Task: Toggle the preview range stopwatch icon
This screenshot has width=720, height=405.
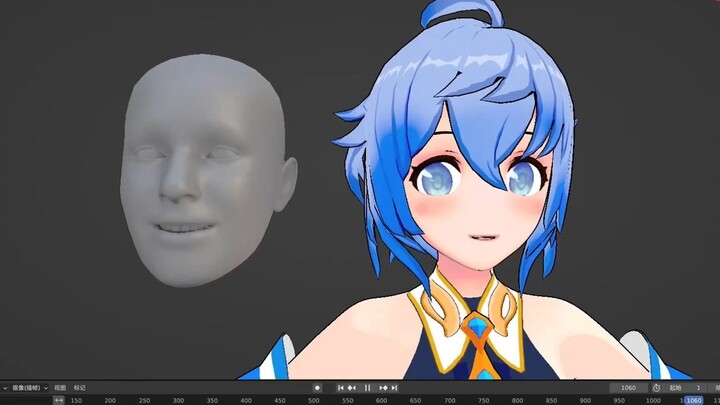Action: click(657, 388)
